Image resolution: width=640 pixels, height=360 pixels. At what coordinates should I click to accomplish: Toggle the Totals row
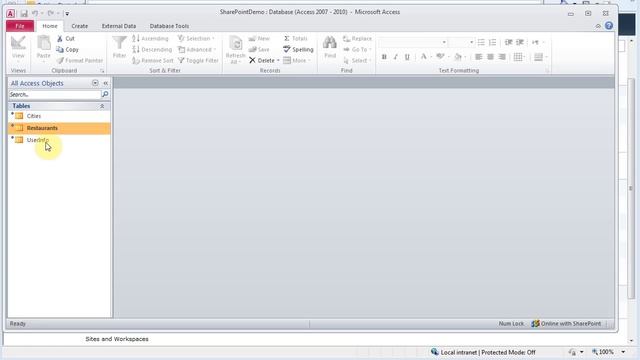(295, 38)
